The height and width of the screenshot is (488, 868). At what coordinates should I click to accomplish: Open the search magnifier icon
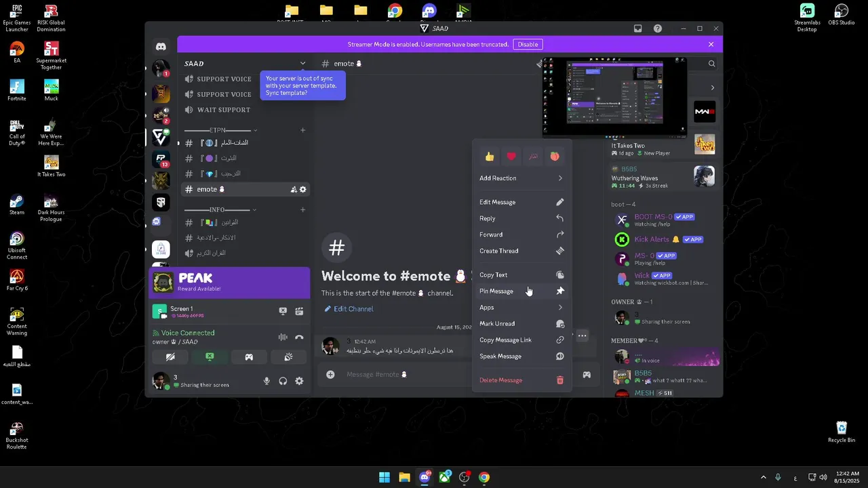click(x=711, y=64)
